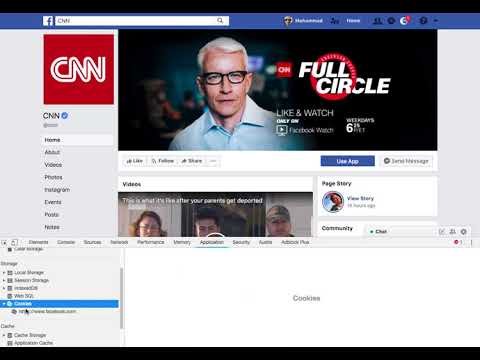Switch to the Sources tab
Viewport: 480px width, 360px height.
tap(92, 242)
